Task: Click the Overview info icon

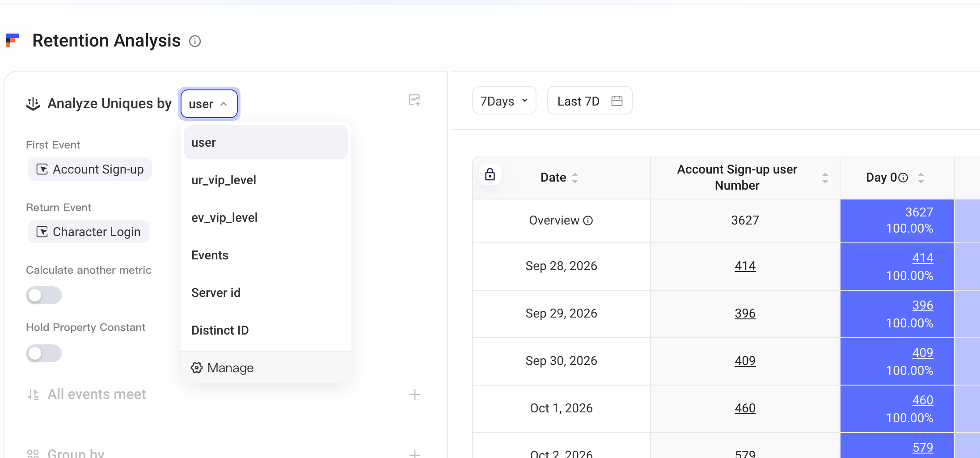Action: pos(588,221)
